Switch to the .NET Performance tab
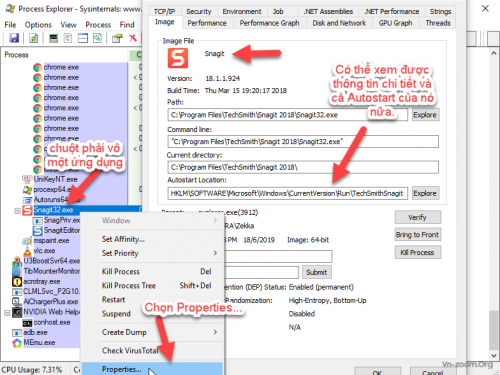 392,11
